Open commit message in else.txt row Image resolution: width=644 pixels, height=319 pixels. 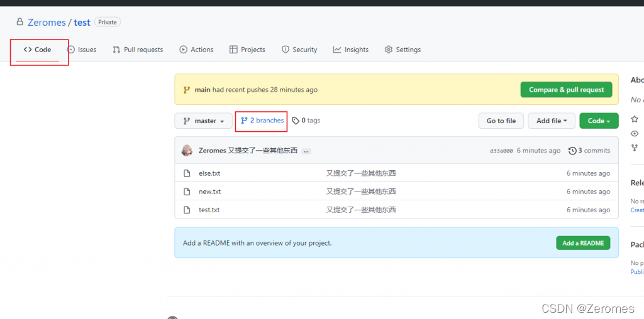[361, 173]
